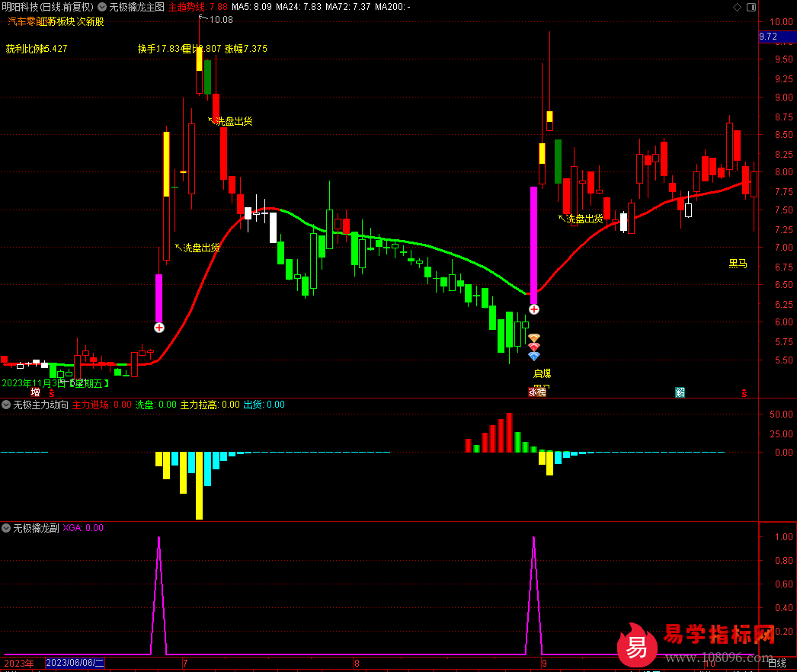
Task: Open the 无极主力动向 indicator dropdown arrow
Action: pos(6,405)
